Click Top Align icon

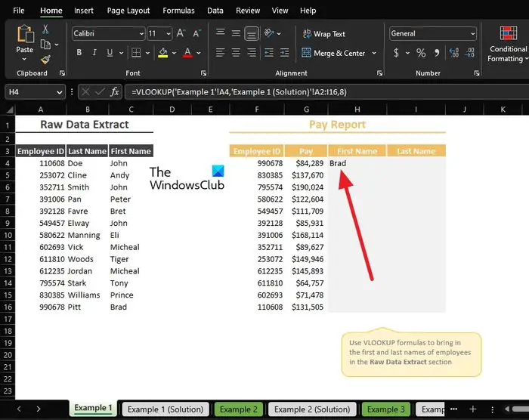click(x=221, y=32)
